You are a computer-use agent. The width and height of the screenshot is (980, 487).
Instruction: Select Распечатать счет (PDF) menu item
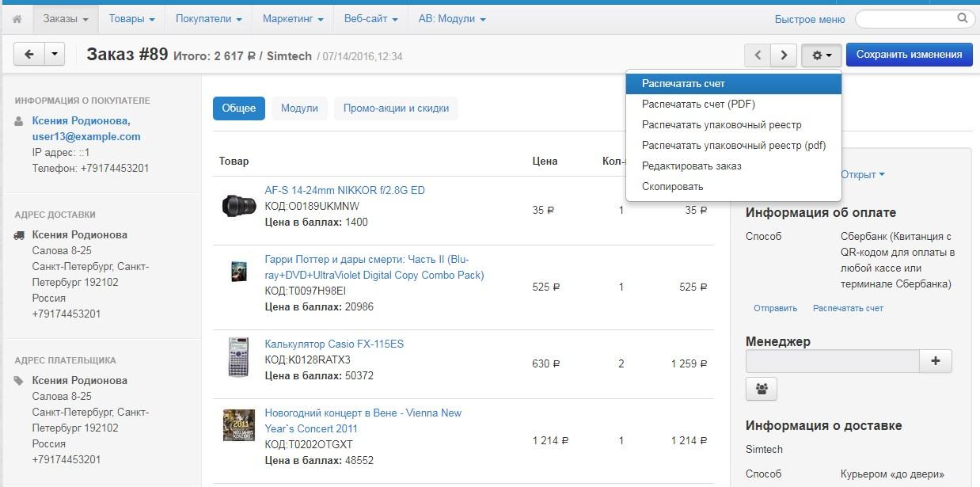coord(733,104)
